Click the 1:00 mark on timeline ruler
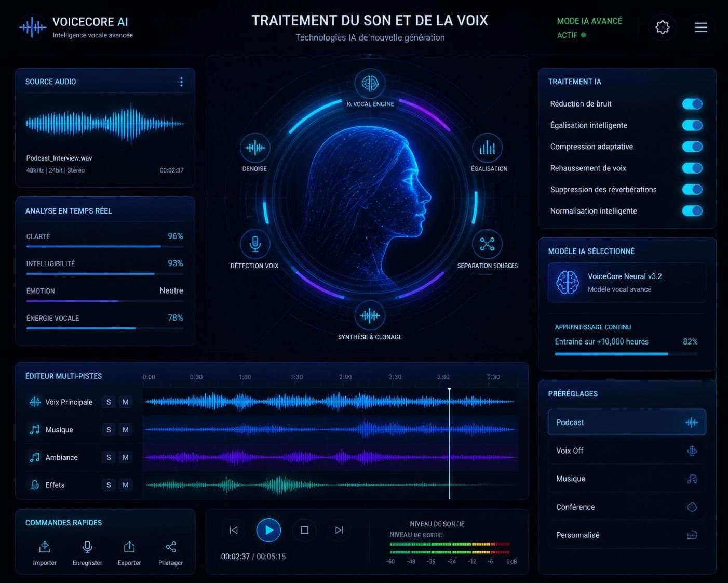The height and width of the screenshot is (583, 728). [x=245, y=377]
